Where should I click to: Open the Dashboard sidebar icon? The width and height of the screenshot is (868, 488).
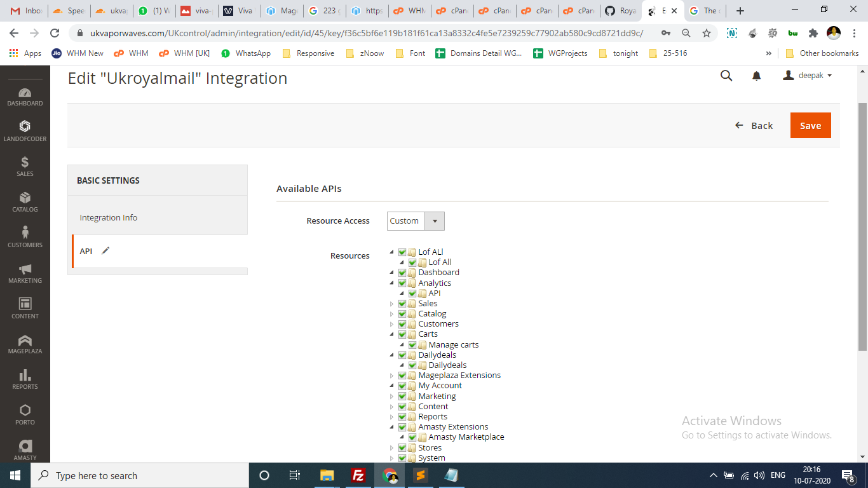[25, 97]
